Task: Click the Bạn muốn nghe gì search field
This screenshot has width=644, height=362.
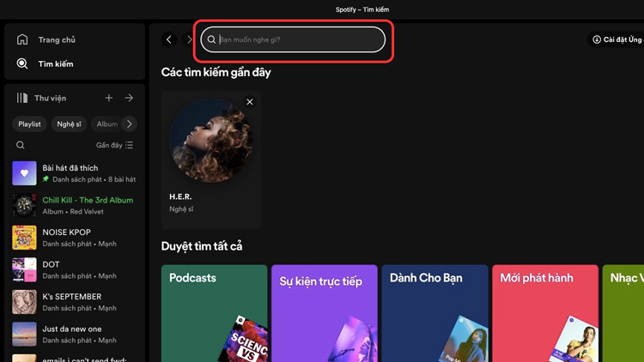Action: click(x=294, y=39)
